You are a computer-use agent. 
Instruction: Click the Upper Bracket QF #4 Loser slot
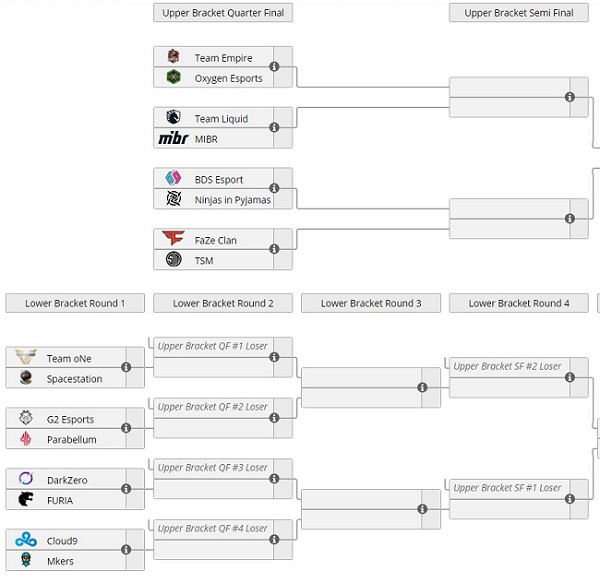click(214, 529)
